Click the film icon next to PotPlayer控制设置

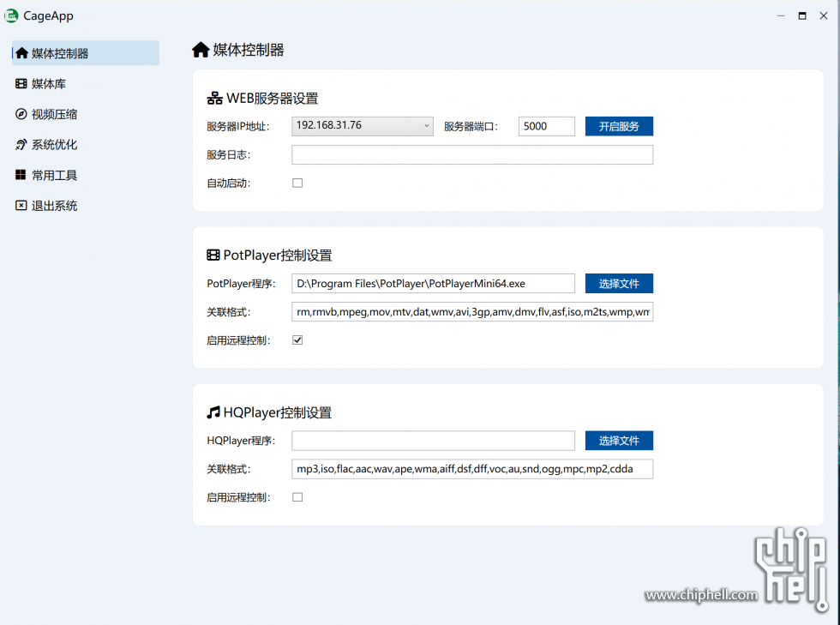(x=213, y=255)
